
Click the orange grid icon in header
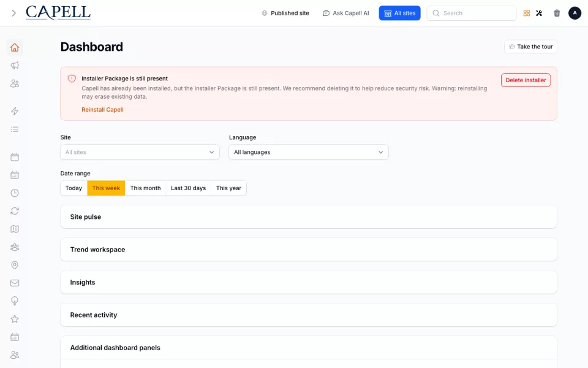[527, 13]
